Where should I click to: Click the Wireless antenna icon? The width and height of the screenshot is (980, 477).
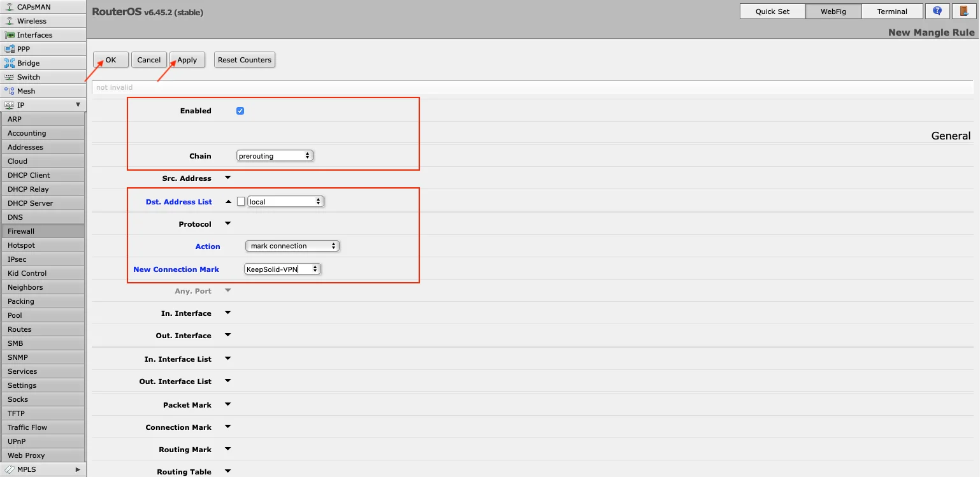click(9, 21)
